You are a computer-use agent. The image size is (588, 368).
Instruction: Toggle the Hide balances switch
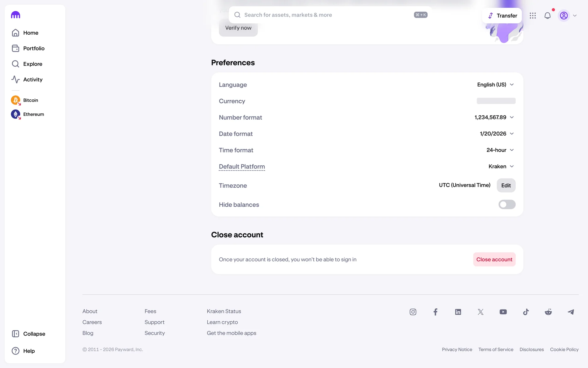[x=507, y=205]
